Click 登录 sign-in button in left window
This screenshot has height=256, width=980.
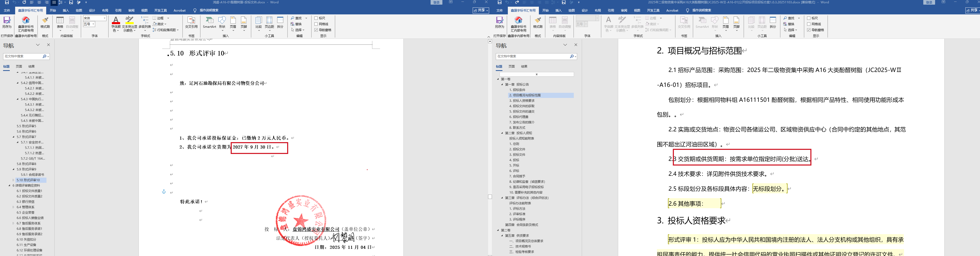click(436, 2)
